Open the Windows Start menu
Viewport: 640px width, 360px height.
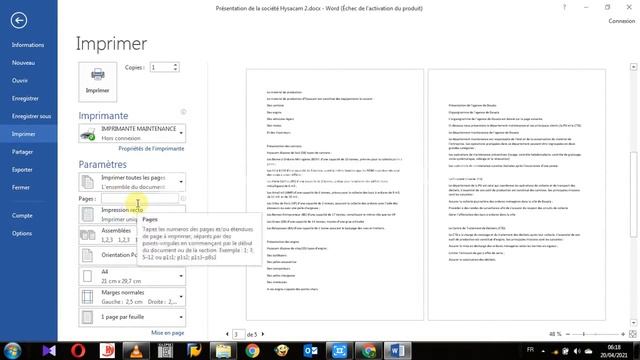[12, 351]
